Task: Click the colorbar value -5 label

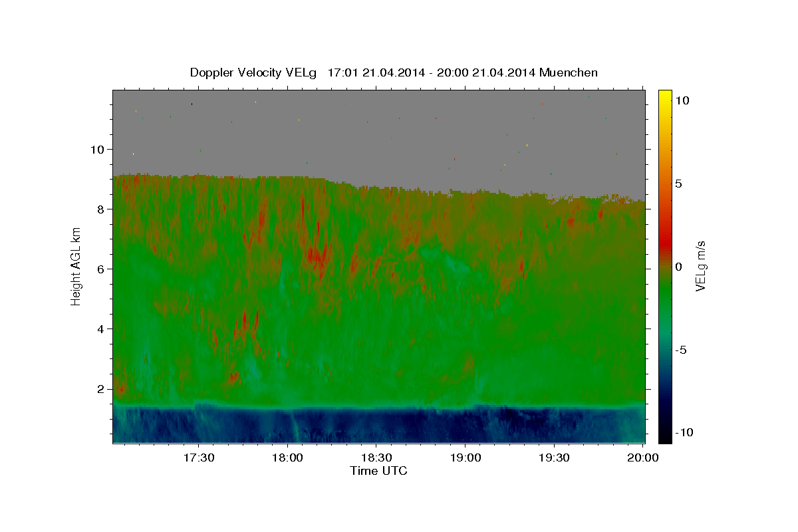Action: [680, 349]
